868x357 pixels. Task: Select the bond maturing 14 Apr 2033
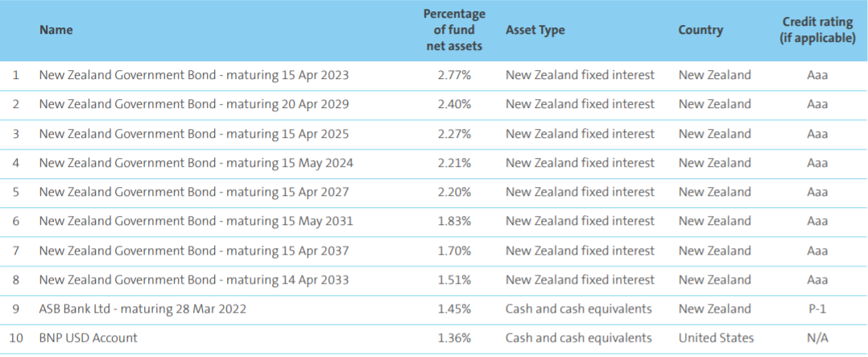point(194,280)
